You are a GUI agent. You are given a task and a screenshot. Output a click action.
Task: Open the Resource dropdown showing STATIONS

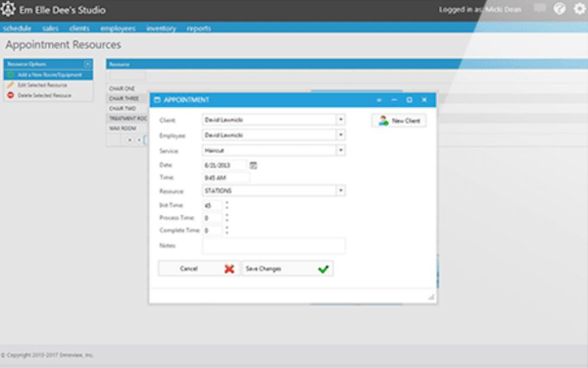pyautogui.click(x=340, y=190)
